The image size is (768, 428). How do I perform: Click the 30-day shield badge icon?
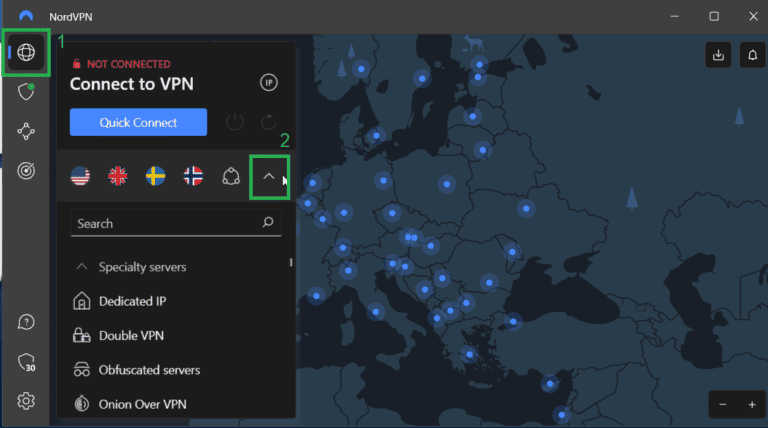(27, 362)
